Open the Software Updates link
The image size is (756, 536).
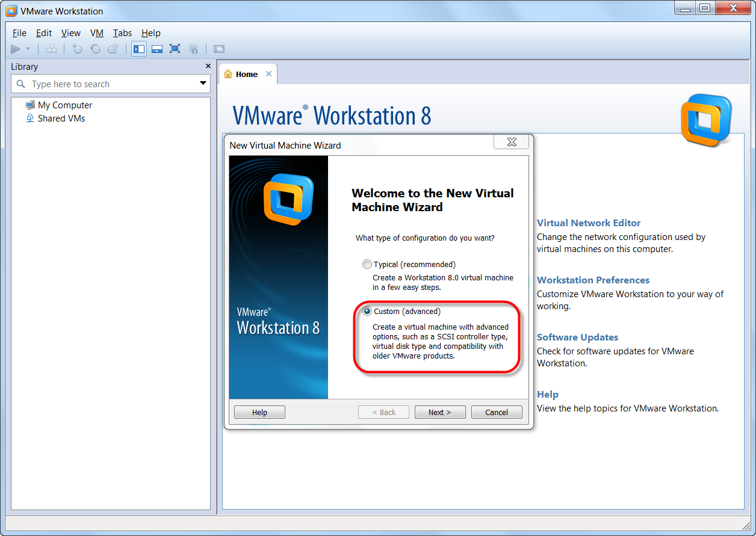577,337
